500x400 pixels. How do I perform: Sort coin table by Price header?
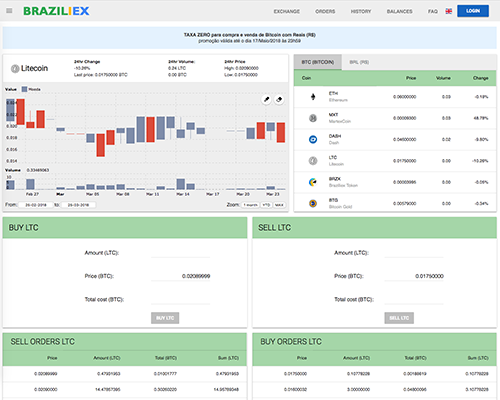click(x=411, y=78)
